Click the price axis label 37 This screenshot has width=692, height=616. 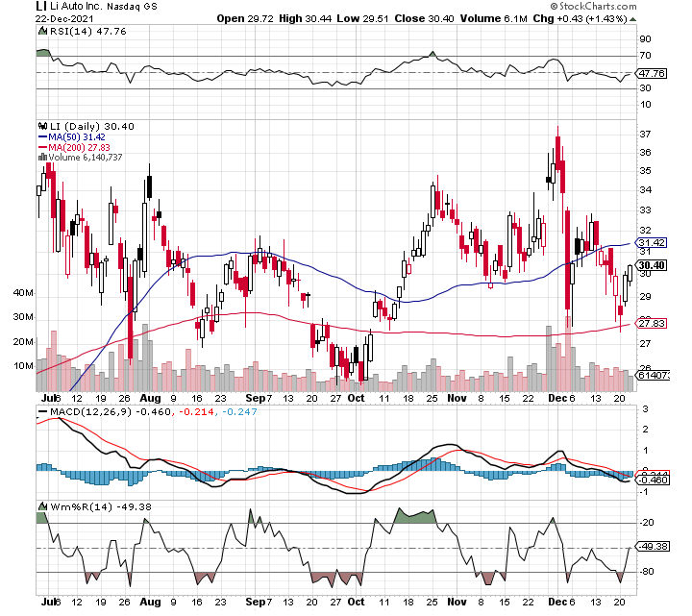click(x=645, y=135)
